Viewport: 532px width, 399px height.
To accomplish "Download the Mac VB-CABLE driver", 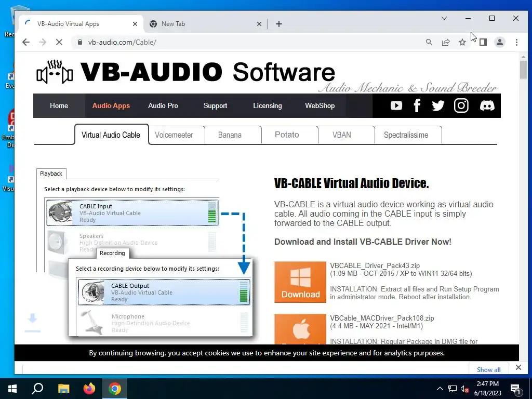I will click(x=300, y=329).
